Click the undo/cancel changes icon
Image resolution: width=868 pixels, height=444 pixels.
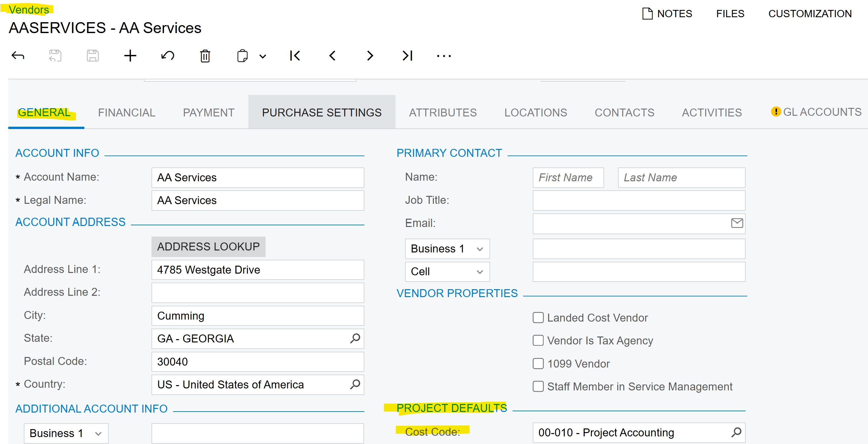tap(167, 56)
